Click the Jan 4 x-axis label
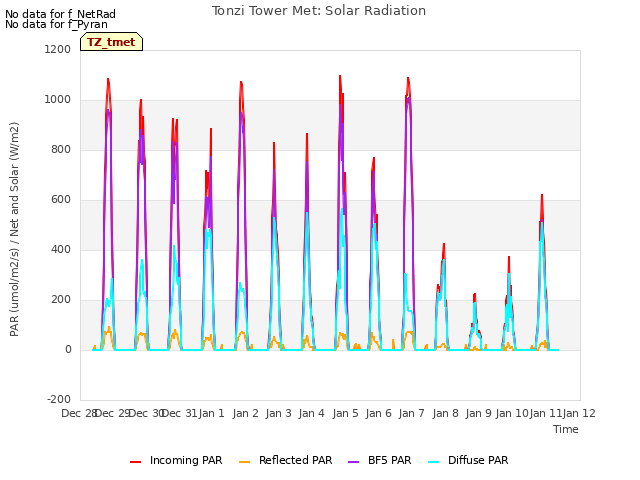This screenshot has width=640, height=480. pyautogui.click(x=312, y=413)
